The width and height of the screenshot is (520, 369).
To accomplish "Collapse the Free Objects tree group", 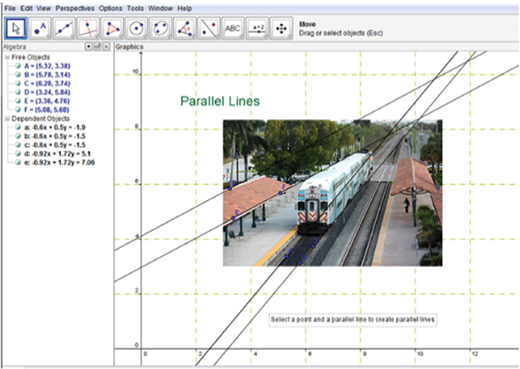I will [x=7, y=57].
